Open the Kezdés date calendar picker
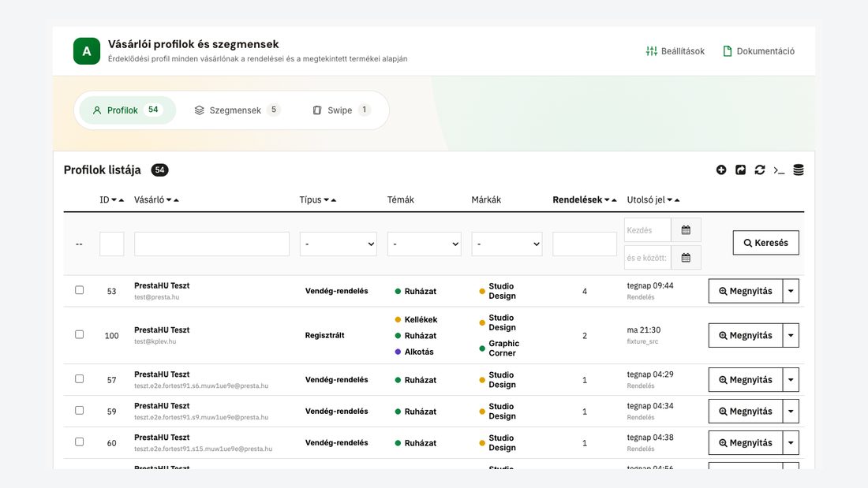 pyautogui.click(x=686, y=230)
